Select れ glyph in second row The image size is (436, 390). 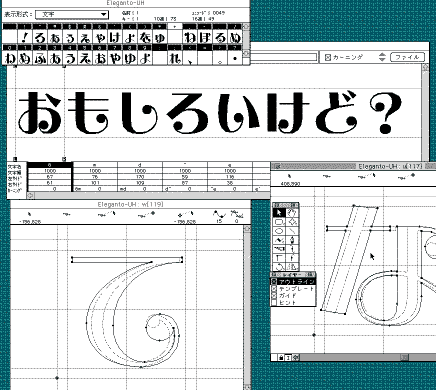[x=174, y=58]
